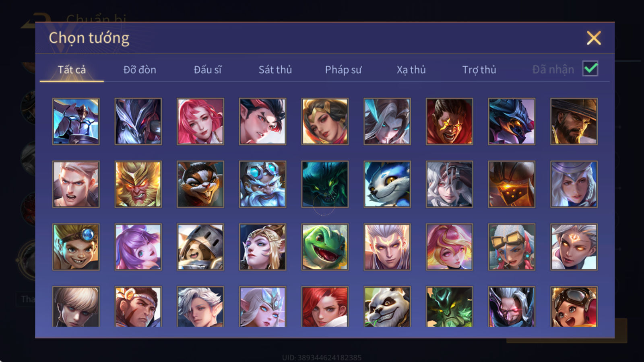The height and width of the screenshot is (362, 644).
Task: Toggle the Đã nhận checkbox
Action: click(x=590, y=69)
